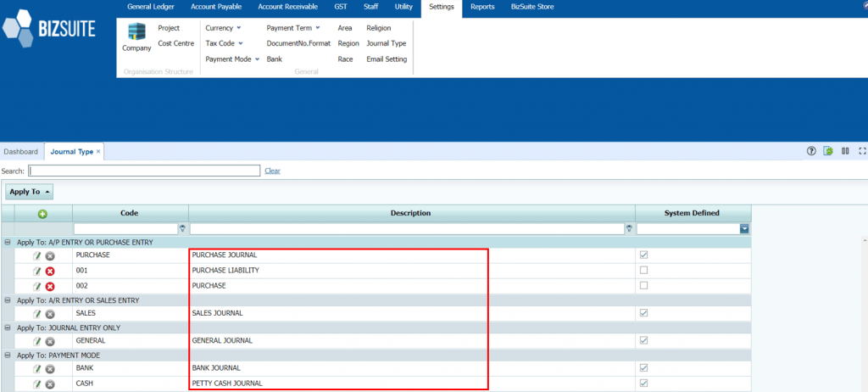Click the Code column filter icon
Viewport: 868px width, 392px height.
[x=183, y=228]
